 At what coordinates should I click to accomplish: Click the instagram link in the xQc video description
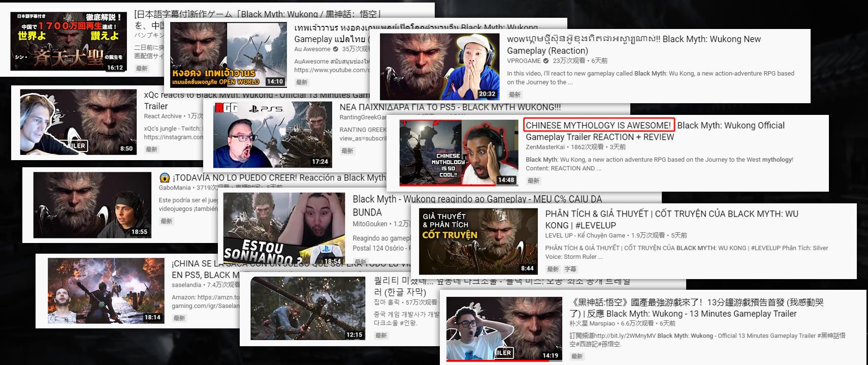click(x=174, y=137)
